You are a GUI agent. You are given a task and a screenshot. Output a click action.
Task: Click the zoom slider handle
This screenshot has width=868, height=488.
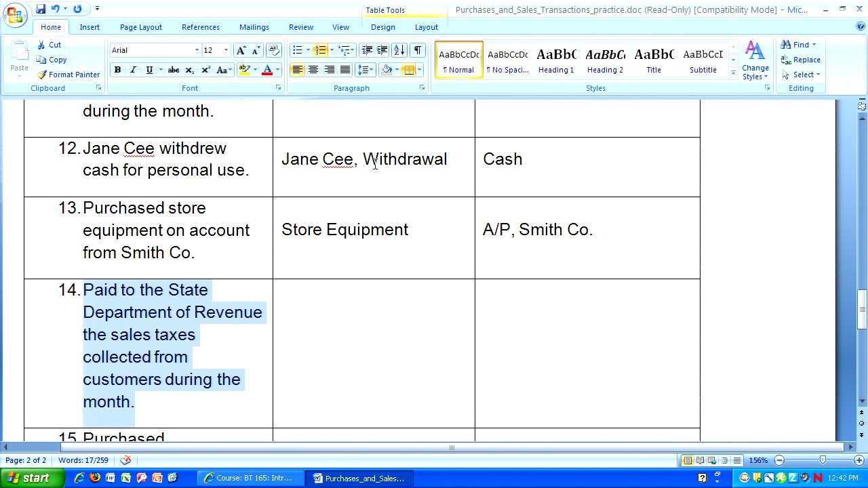tap(823, 460)
